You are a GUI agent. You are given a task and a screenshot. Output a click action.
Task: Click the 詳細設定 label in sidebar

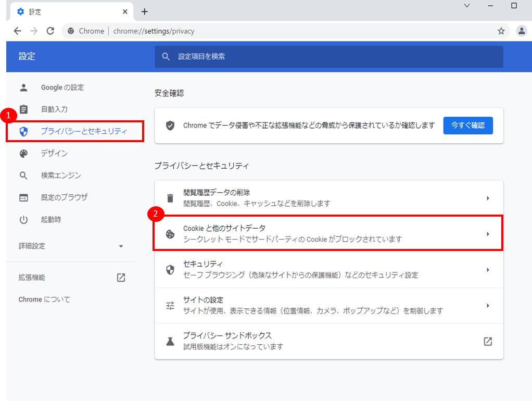(x=32, y=246)
